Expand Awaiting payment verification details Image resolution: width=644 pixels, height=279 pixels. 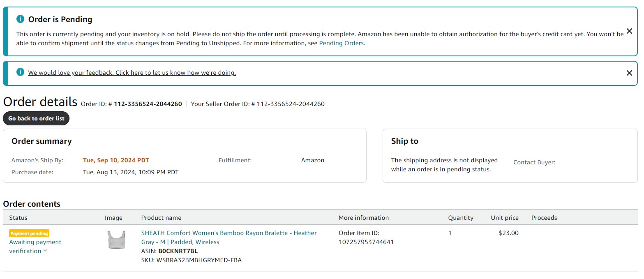coord(35,246)
